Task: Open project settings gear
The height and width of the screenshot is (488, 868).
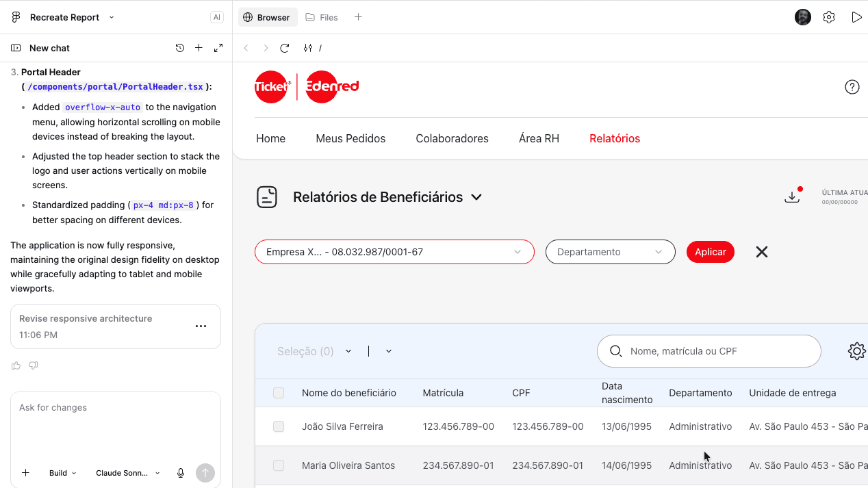Action: pos(829,17)
